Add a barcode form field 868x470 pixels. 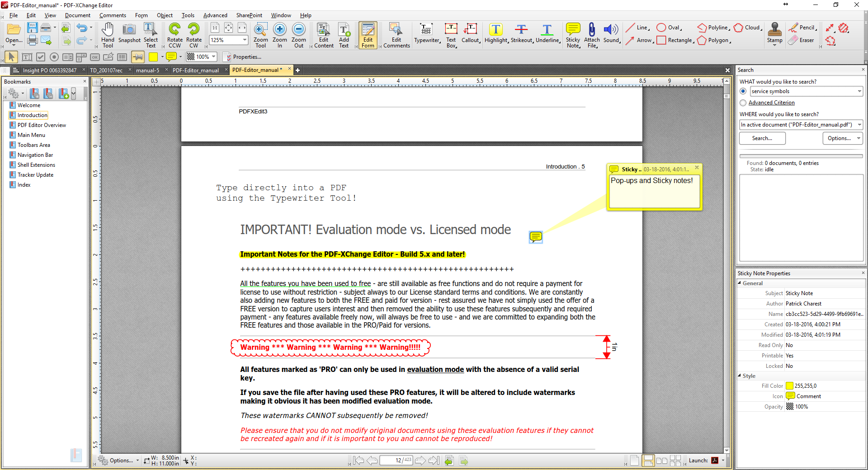pyautogui.click(x=122, y=57)
